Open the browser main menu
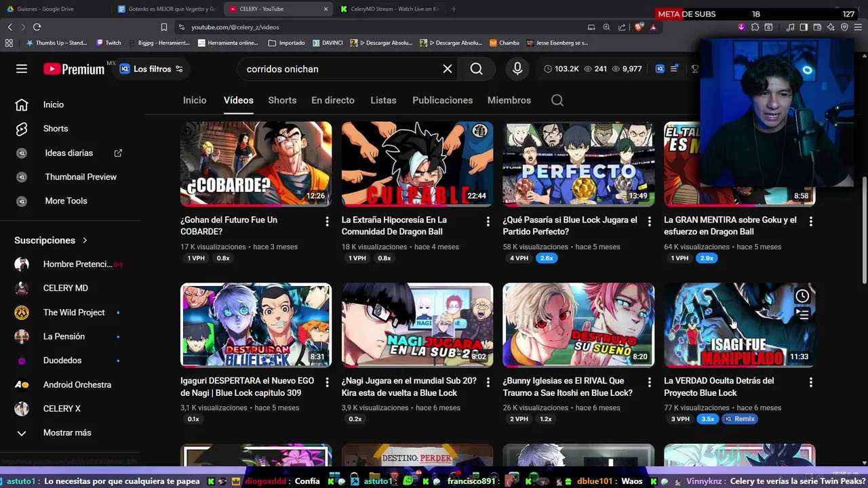The height and width of the screenshot is (488, 868). [x=858, y=27]
